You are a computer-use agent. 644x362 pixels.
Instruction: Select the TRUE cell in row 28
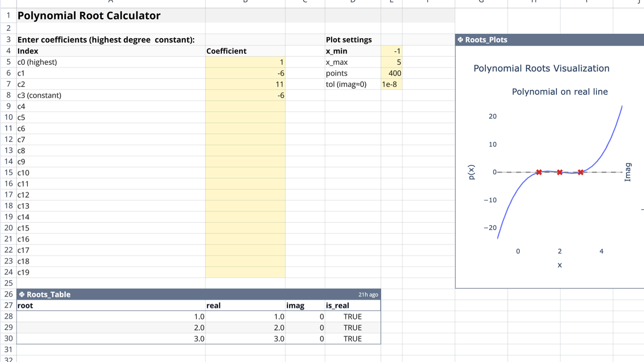353,317
